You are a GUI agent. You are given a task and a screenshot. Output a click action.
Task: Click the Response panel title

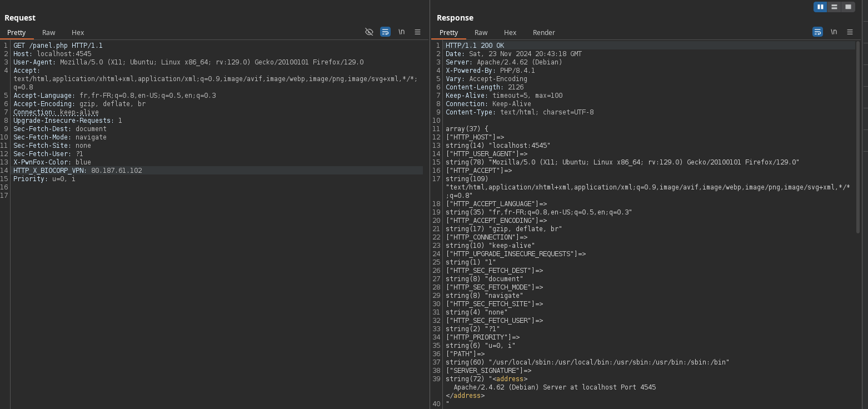tap(455, 18)
